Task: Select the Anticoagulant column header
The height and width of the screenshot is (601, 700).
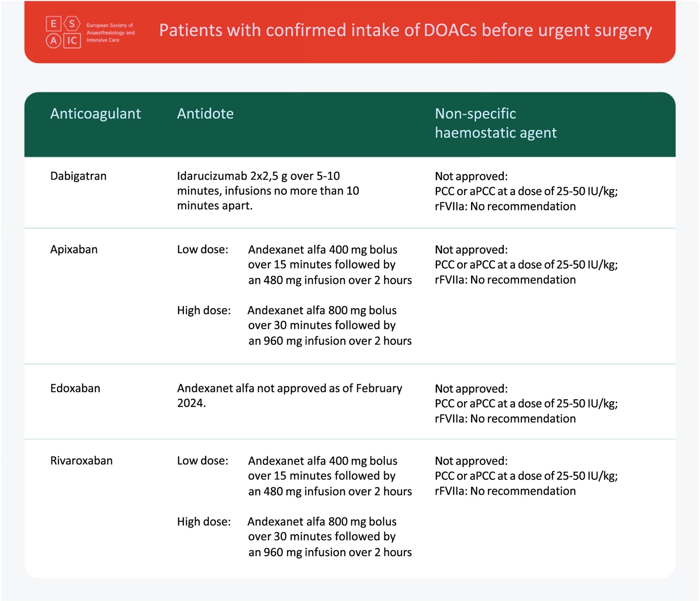Action: coord(95,113)
